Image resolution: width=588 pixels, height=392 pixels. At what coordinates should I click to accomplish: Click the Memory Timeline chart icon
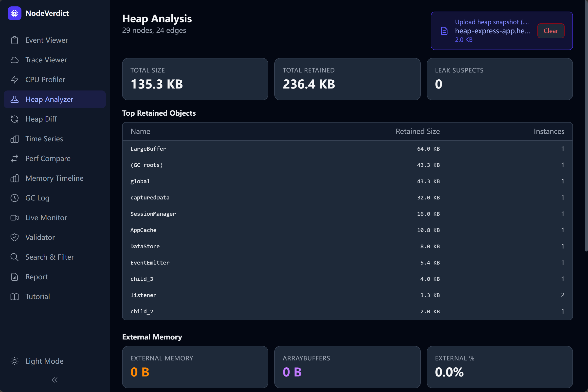point(15,178)
